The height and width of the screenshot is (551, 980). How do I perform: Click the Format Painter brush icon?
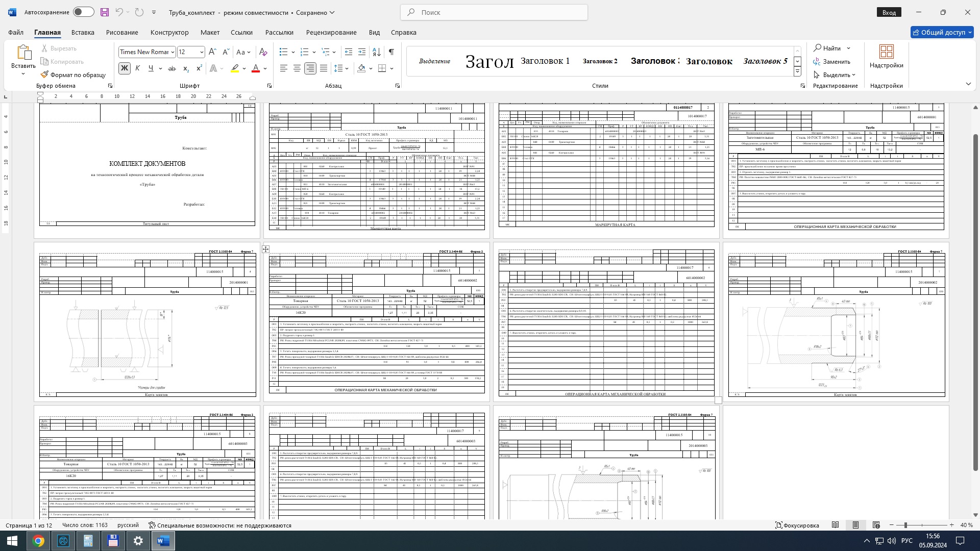pyautogui.click(x=45, y=75)
